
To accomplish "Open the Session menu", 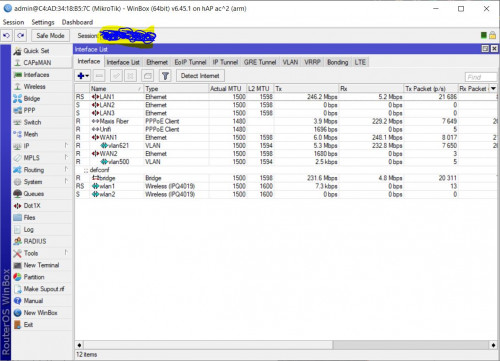I will pos(13,22).
